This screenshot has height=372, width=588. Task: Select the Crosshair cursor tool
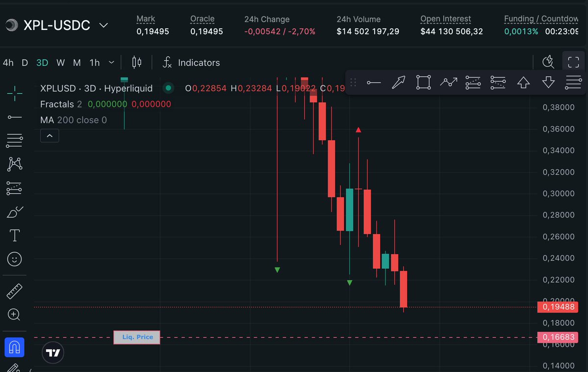14,93
